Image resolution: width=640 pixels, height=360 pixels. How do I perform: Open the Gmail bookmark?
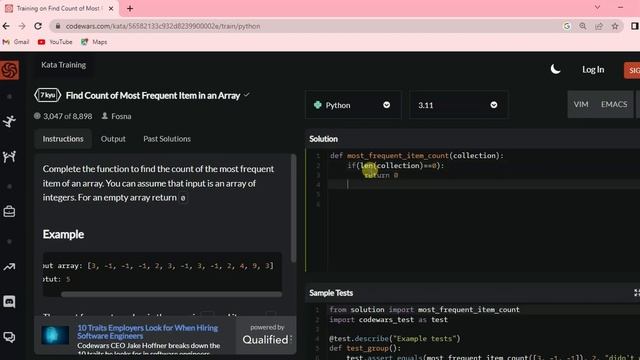[x=16, y=42]
